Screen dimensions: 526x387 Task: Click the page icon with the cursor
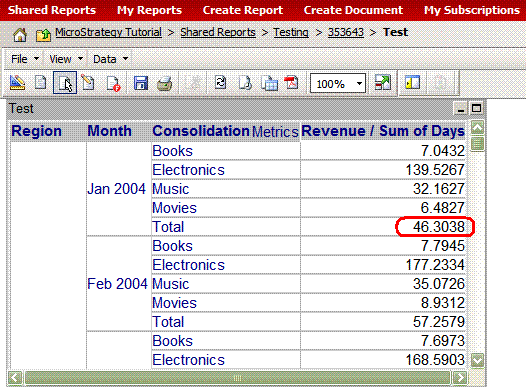coord(65,83)
